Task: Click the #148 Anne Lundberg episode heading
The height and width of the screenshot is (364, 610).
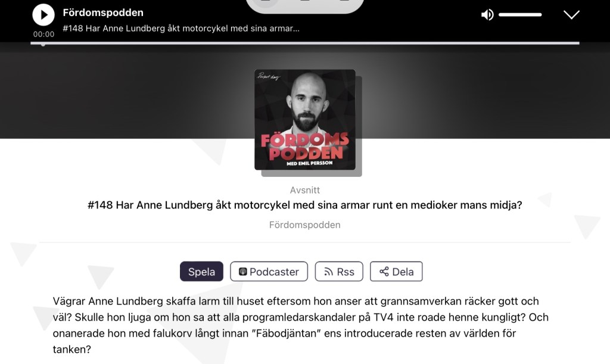Action: pyautogui.click(x=304, y=205)
